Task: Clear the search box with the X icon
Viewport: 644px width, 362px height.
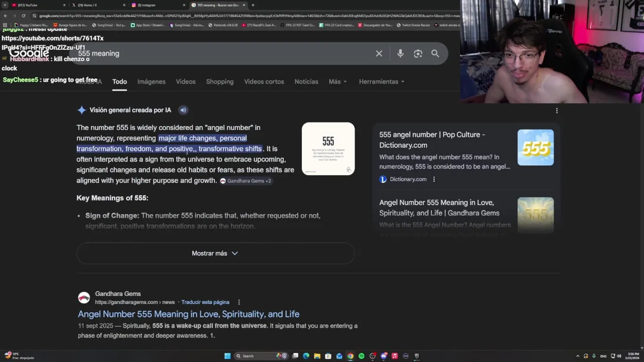Action: coord(379,53)
